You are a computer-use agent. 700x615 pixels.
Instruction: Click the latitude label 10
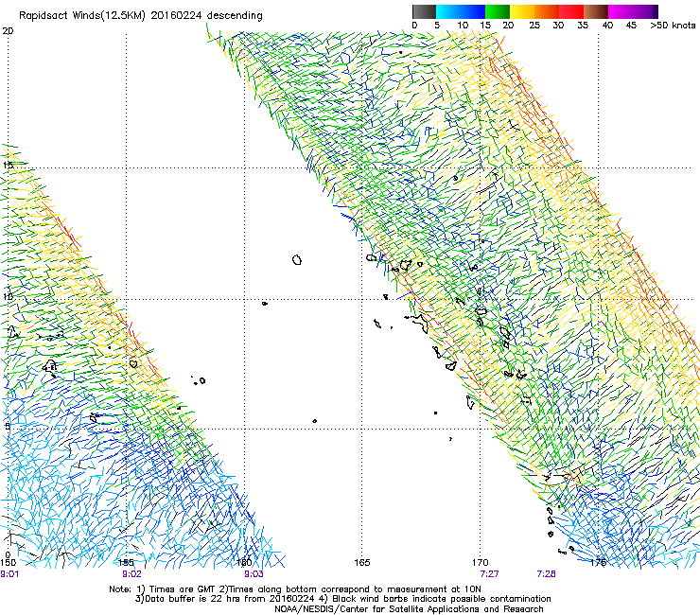click(8, 296)
